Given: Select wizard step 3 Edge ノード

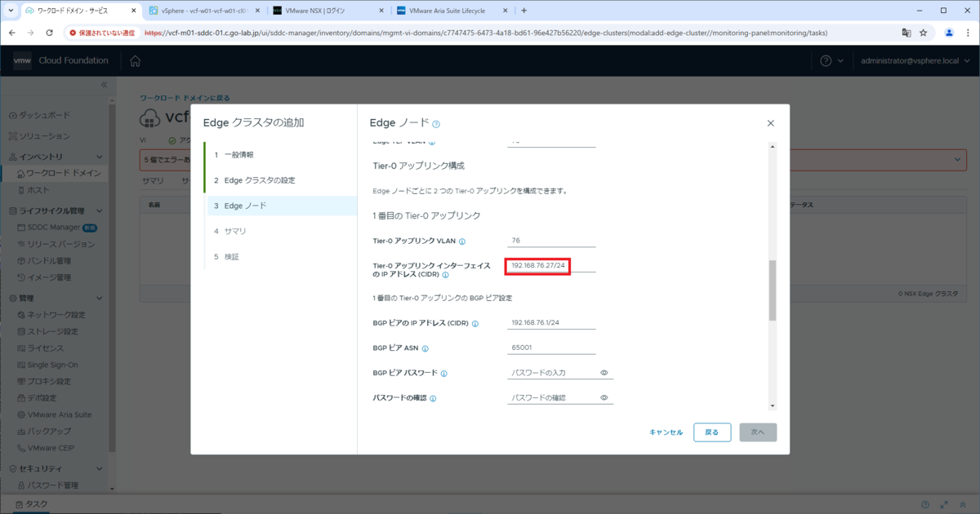Looking at the screenshot, I should 280,206.
